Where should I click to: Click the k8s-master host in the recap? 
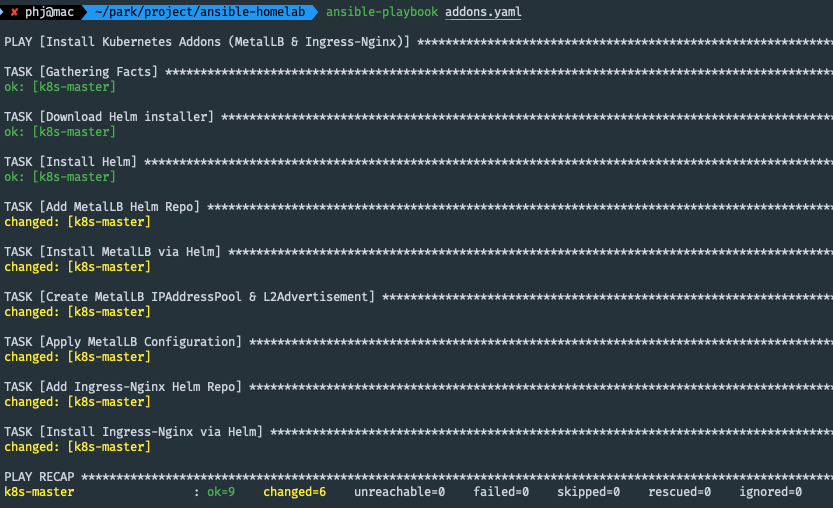(39, 492)
